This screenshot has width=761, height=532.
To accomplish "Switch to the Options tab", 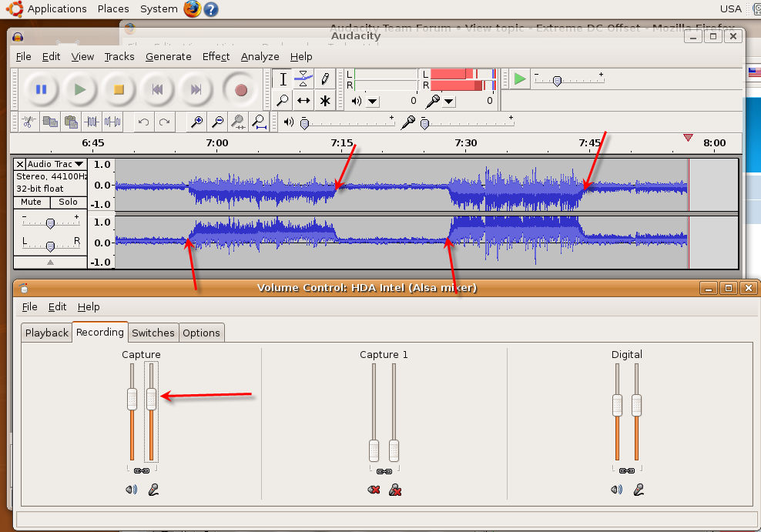I will click(201, 333).
